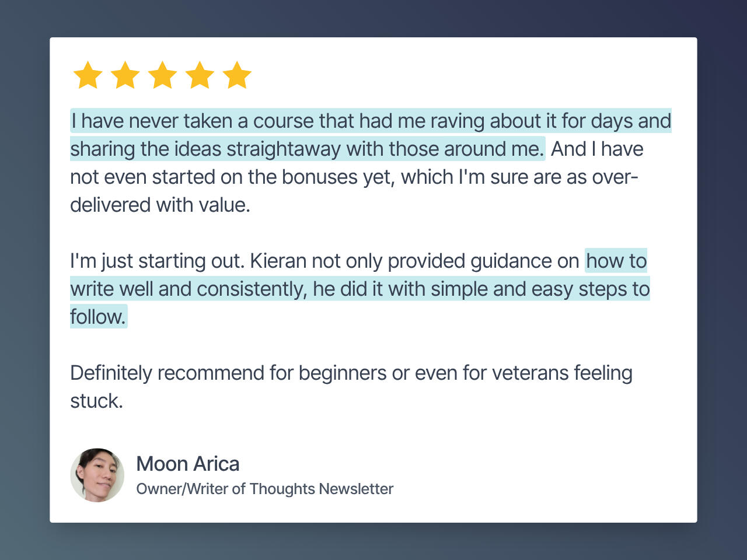This screenshot has width=747, height=560.
Task: Click the final word 'stuck.'
Action: pyautogui.click(x=96, y=401)
